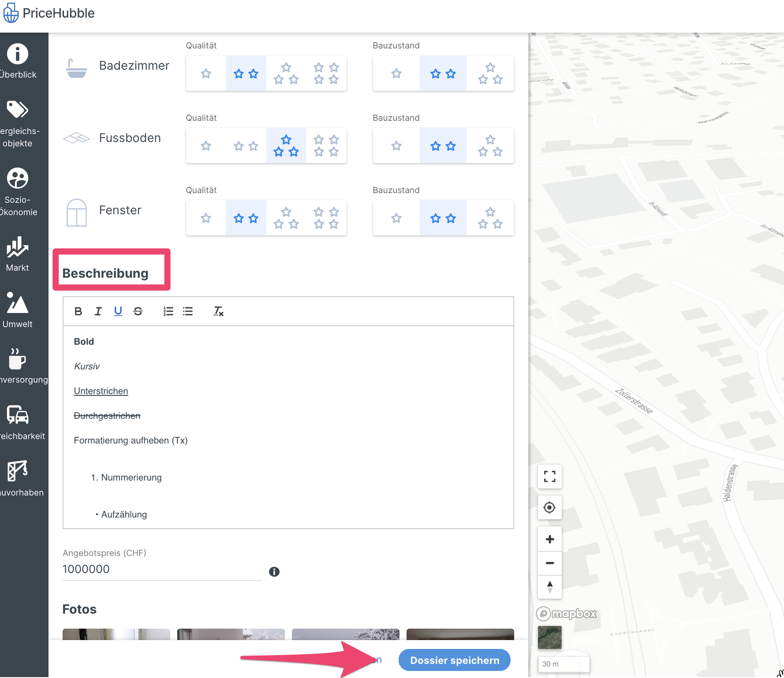Toggle strikethrough formatting in editor
The width and height of the screenshot is (784, 678).
click(x=138, y=311)
